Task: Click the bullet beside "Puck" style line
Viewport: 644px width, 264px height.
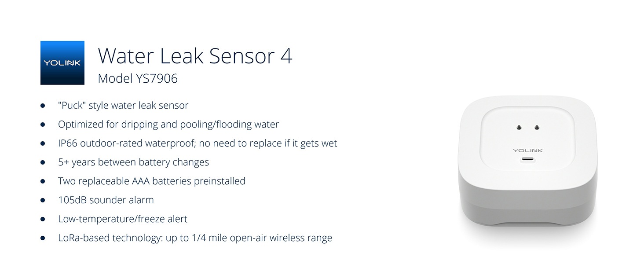Action: pyautogui.click(x=43, y=106)
